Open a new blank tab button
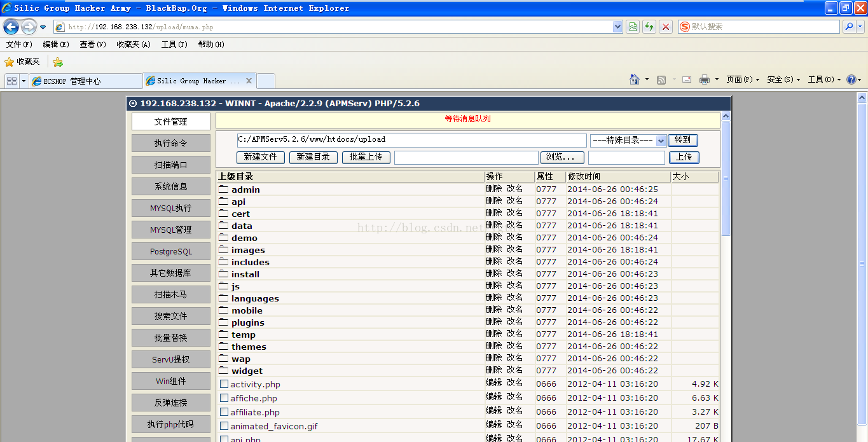The height and width of the screenshot is (442, 868). point(266,81)
